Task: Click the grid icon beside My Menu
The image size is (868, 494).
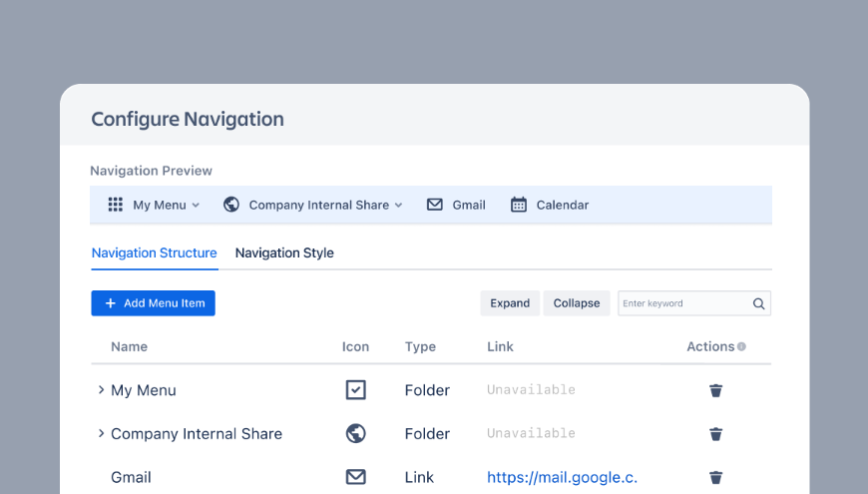Action: pos(115,205)
